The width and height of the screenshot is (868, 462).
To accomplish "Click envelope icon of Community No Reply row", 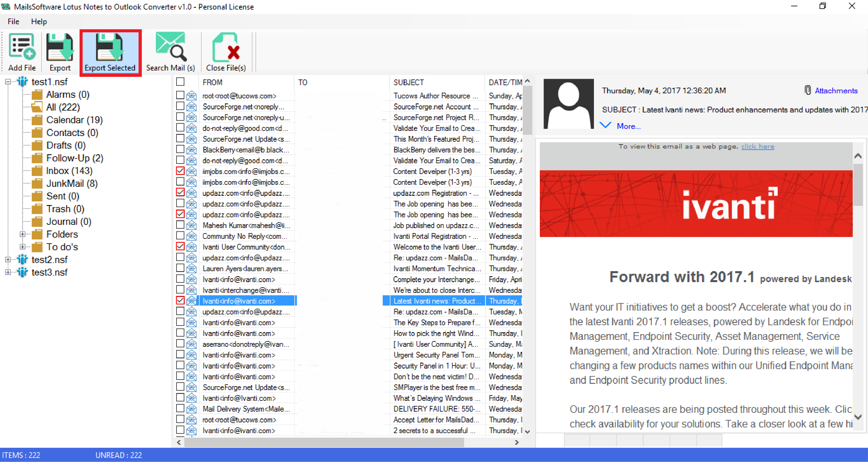I will point(191,236).
